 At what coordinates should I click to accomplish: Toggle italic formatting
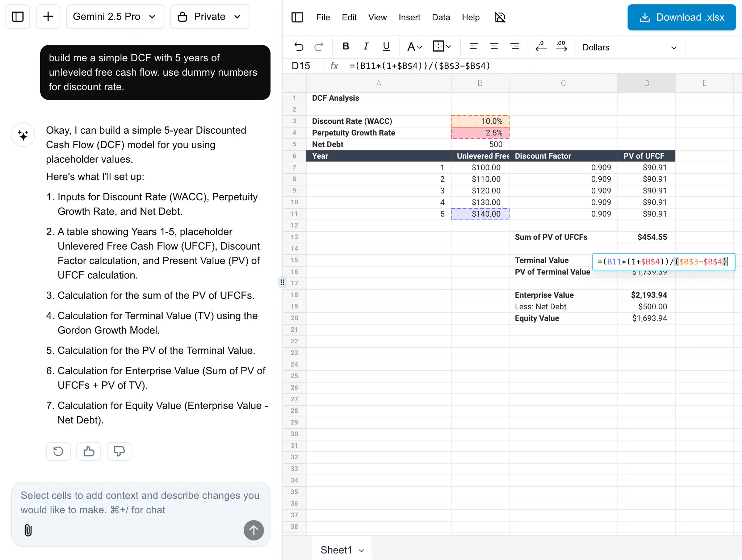366,46
